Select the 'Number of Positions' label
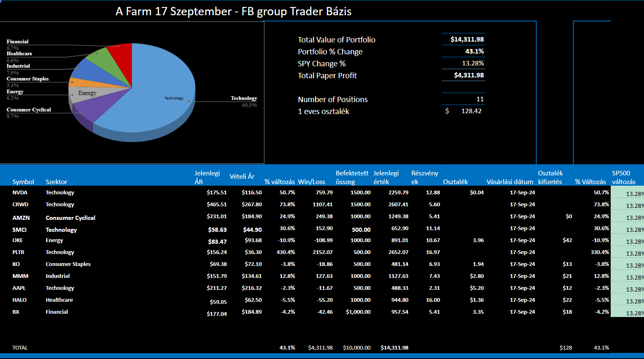The width and height of the screenshot is (644, 359). pos(333,99)
